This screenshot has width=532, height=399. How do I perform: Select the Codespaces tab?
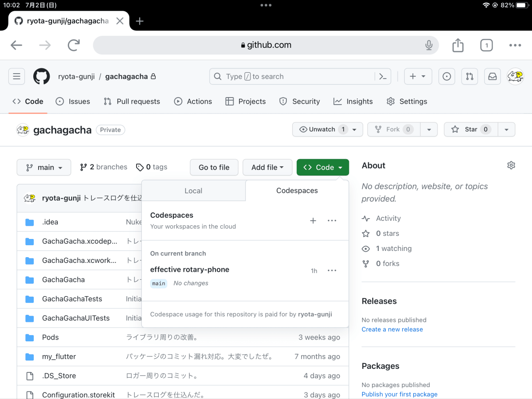(297, 191)
